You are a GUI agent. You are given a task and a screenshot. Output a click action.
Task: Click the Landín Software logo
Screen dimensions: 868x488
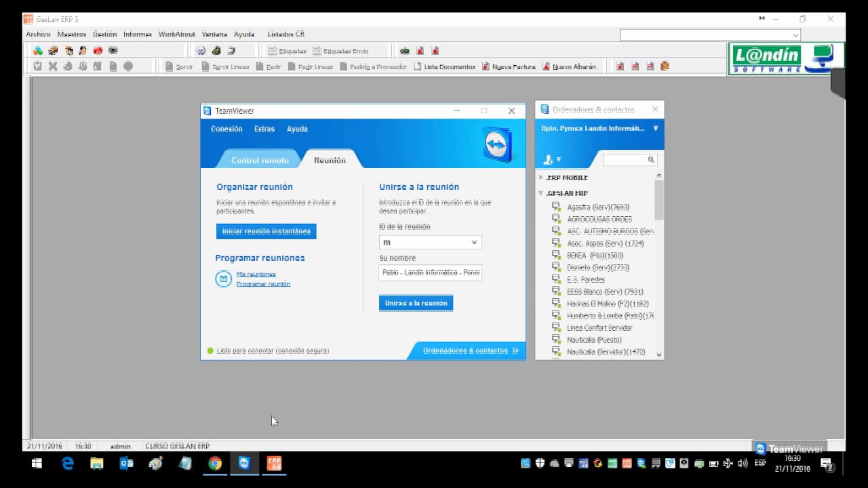coord(785,59)
